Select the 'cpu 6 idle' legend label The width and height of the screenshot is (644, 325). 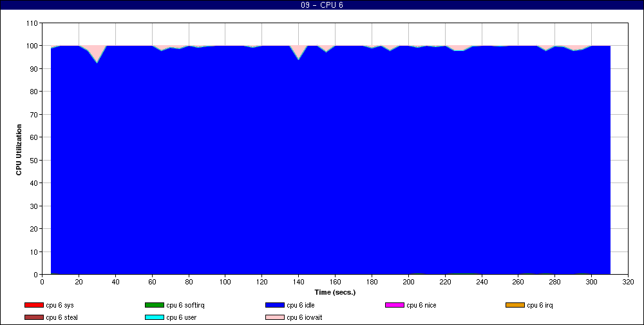[301, 305]
